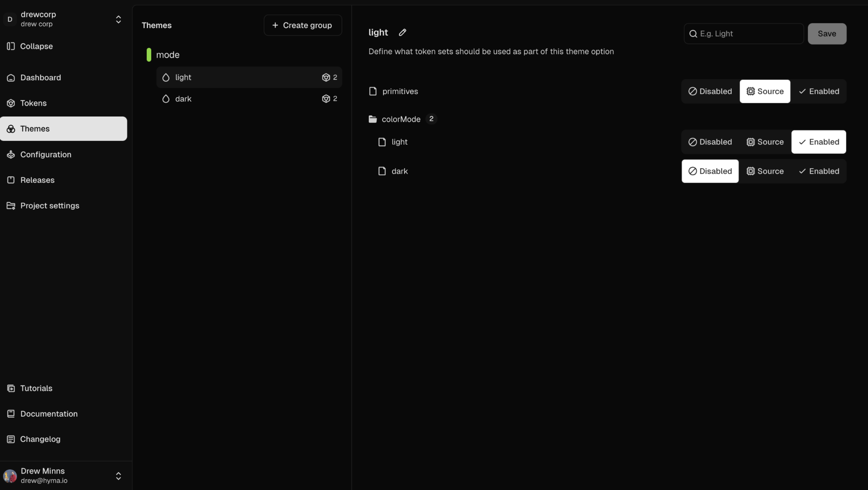Set primitives token set to Enabled
This screenshot has width=868, height=490.
click(819, 91)
